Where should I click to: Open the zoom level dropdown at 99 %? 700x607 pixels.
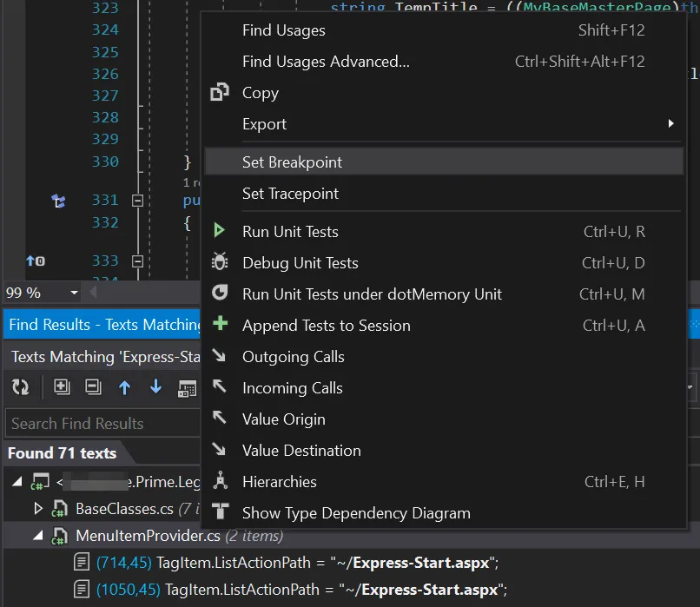(74, 293)
